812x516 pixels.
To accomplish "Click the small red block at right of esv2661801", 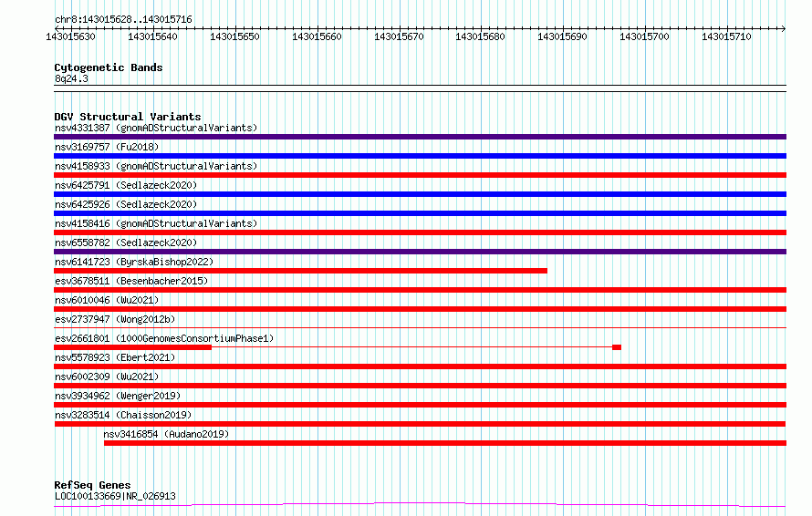I will coord(617,347).
